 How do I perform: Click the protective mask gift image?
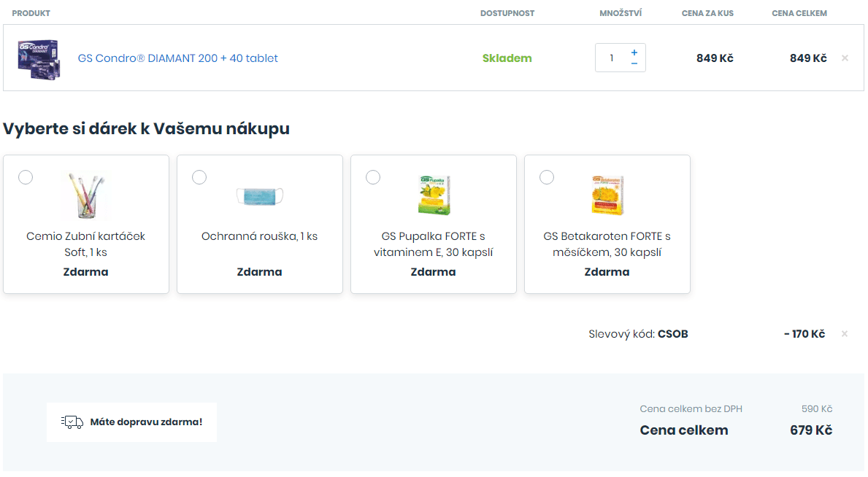click(260, 196)
